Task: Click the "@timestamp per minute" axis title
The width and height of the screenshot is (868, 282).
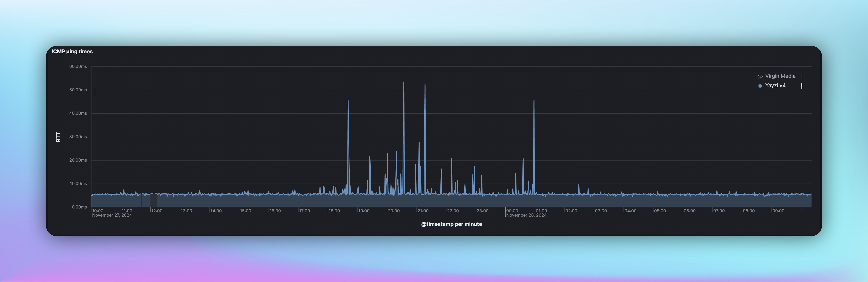Action: (451, 224)
